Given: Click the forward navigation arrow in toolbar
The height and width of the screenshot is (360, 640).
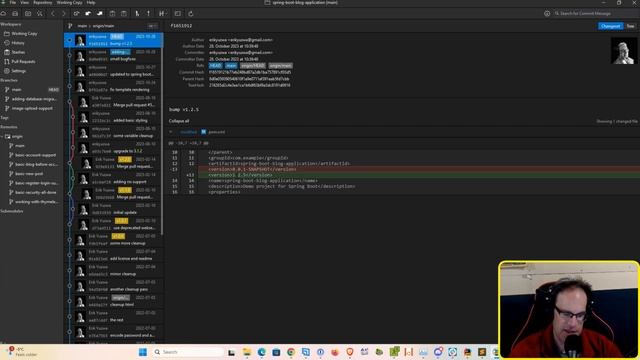Looking at the screenshot, I should [63, 13].
